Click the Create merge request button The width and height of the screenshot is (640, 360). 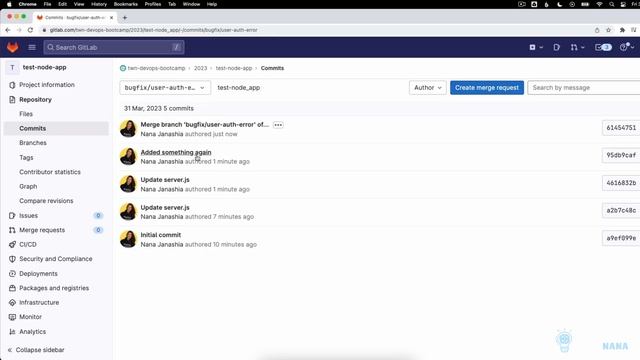click(x=487, y=88)
